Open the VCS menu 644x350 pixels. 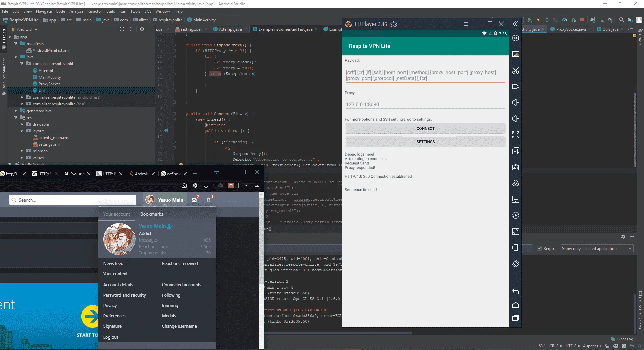(148, 11)
